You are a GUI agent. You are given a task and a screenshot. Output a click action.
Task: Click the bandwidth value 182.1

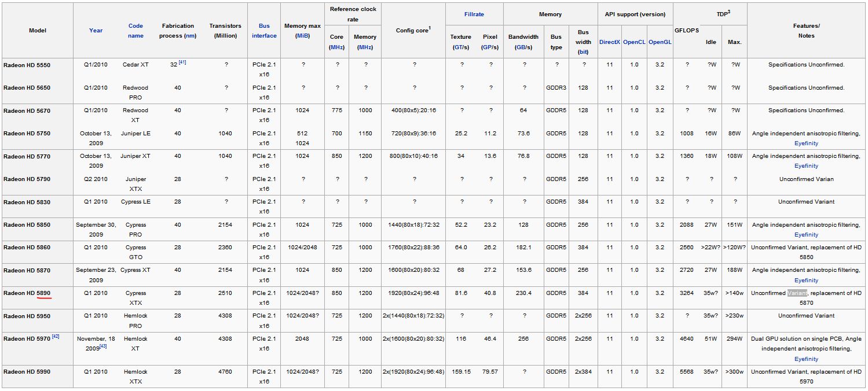[x=524, y=247]
